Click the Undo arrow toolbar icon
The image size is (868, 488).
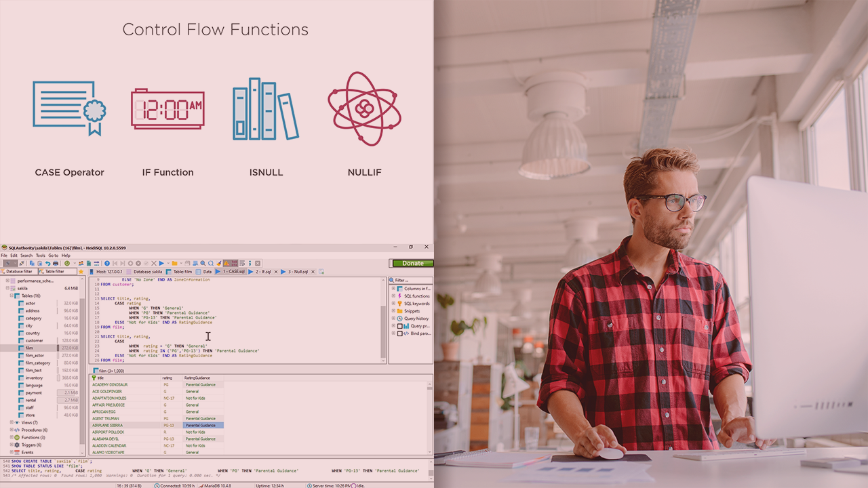click(x=47, y=263)
